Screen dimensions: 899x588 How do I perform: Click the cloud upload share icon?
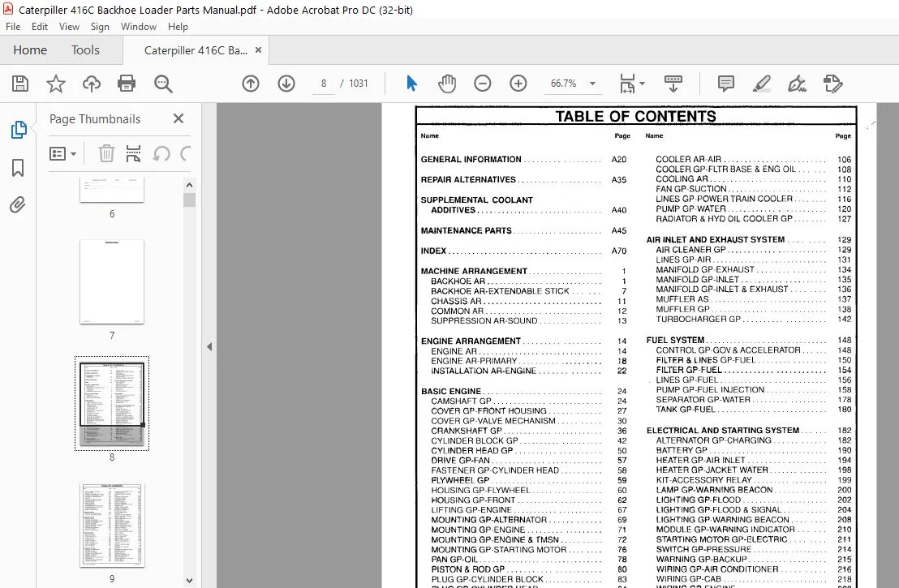[x=91, y=84]
